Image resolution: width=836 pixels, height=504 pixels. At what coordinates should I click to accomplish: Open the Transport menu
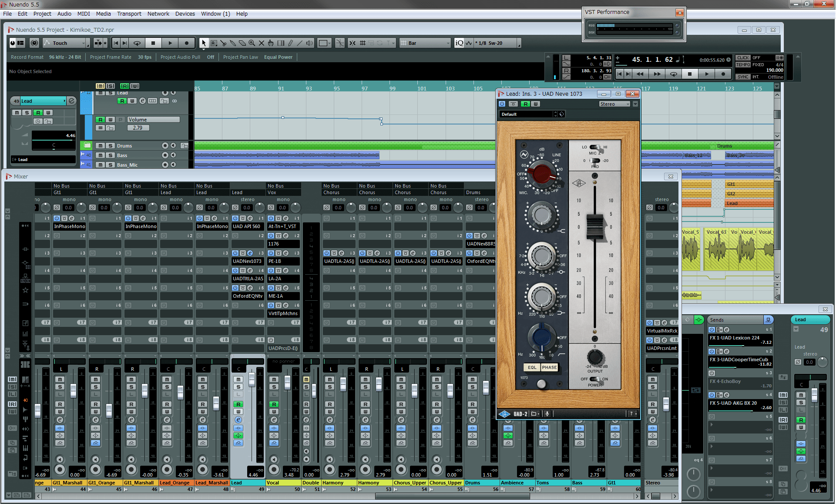(x=129, y=13)
